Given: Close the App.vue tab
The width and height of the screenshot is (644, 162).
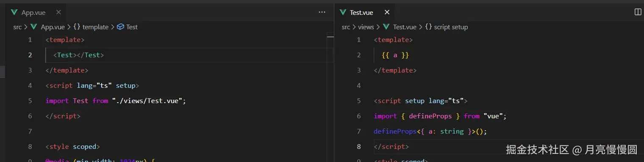Looking at the screenshot, I should pos(58,12).
